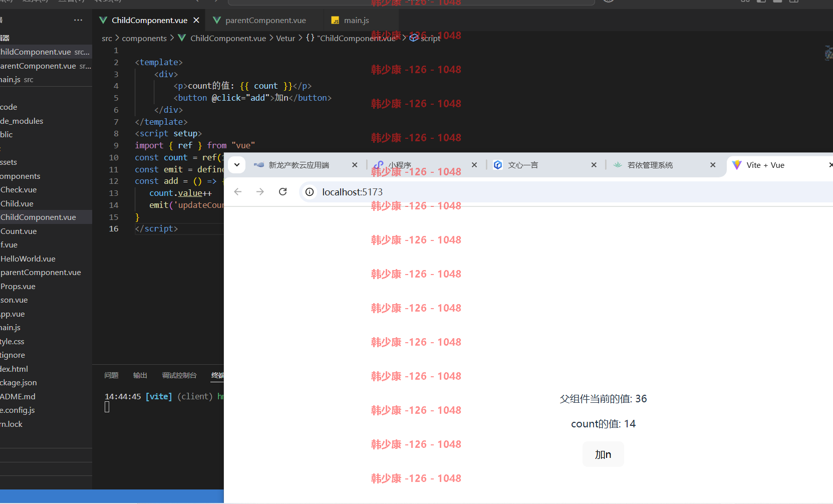Image resolution: width=833 pixels, height=504 pixels.
Task: Click the curly braces breadcrumb icon
Action: click(x=310, y=38)
